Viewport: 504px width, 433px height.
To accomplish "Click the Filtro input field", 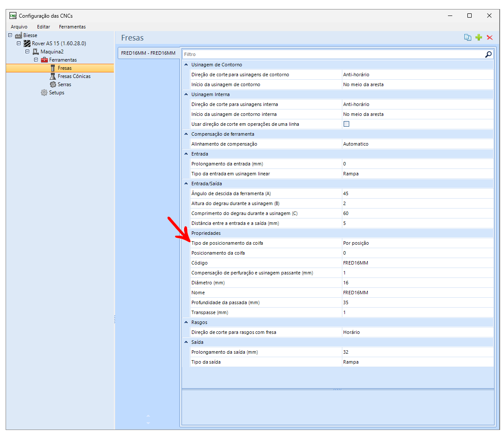I will (332, 54).
